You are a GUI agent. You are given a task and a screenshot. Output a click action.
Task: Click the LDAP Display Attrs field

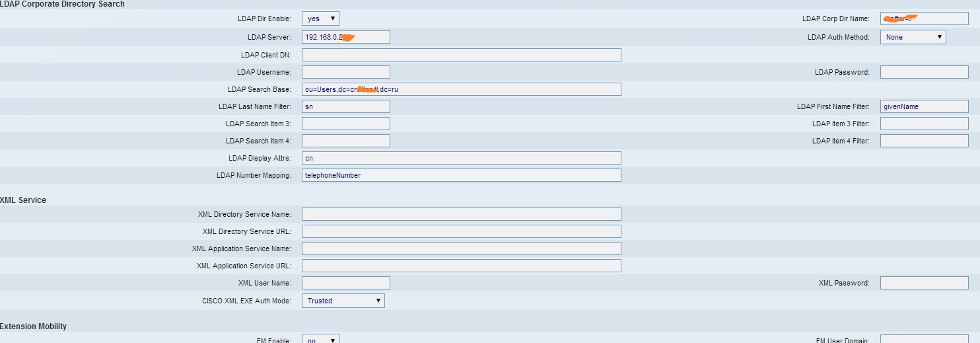461,158
